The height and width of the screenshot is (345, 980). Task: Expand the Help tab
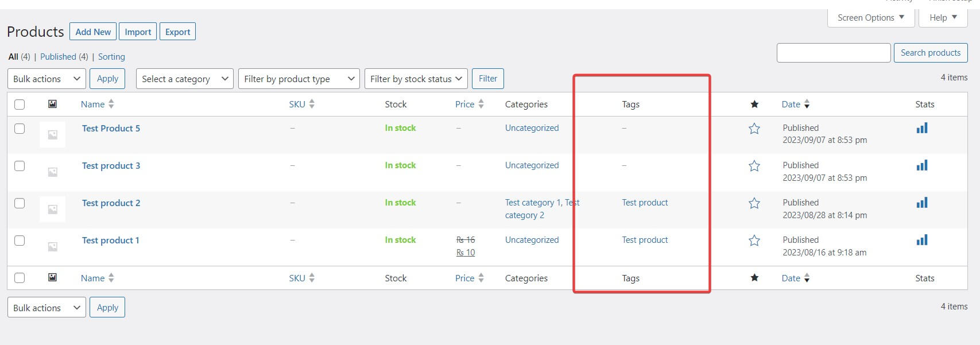tap(943, 18)
